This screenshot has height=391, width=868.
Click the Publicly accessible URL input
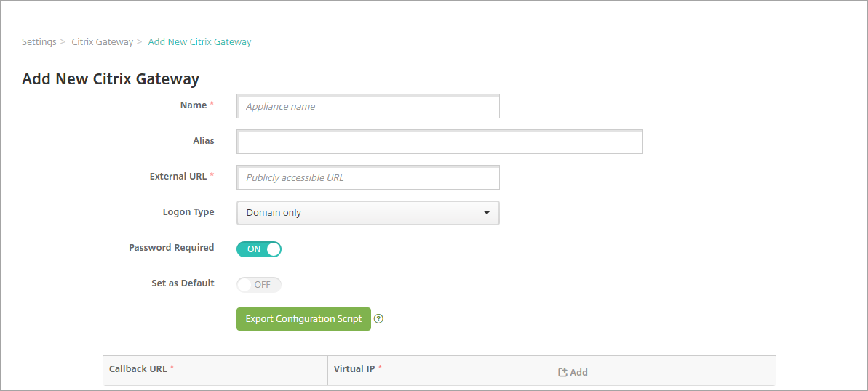tap(368, 177)
